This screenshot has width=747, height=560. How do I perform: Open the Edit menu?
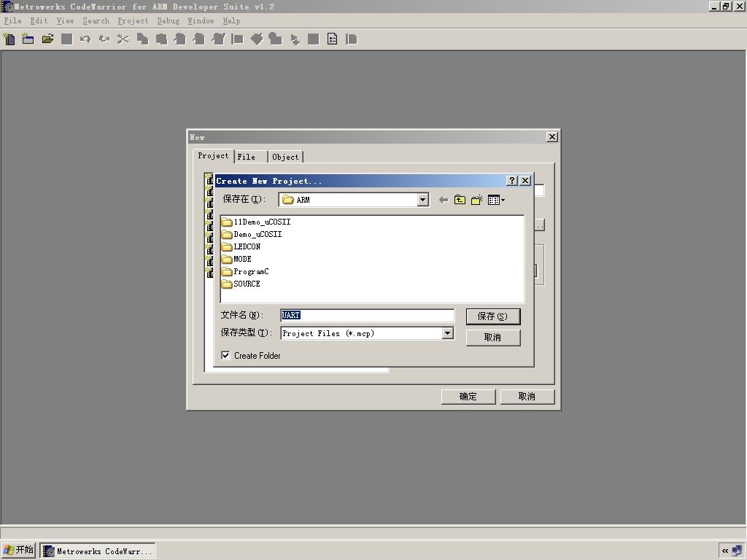click(39, 20)
